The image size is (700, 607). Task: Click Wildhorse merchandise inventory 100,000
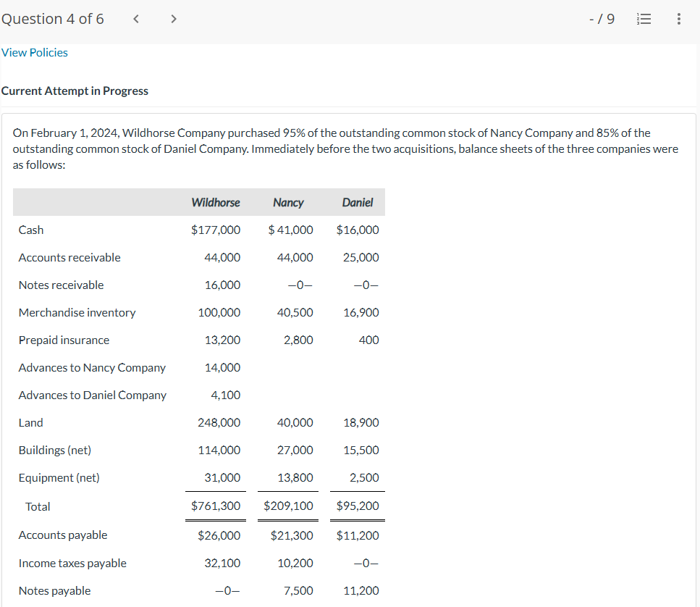(x=219, y=313)
